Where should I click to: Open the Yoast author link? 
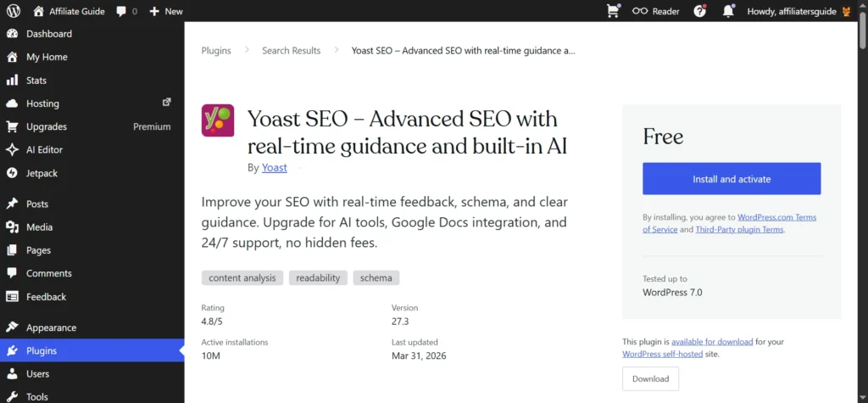click(275, 168)
